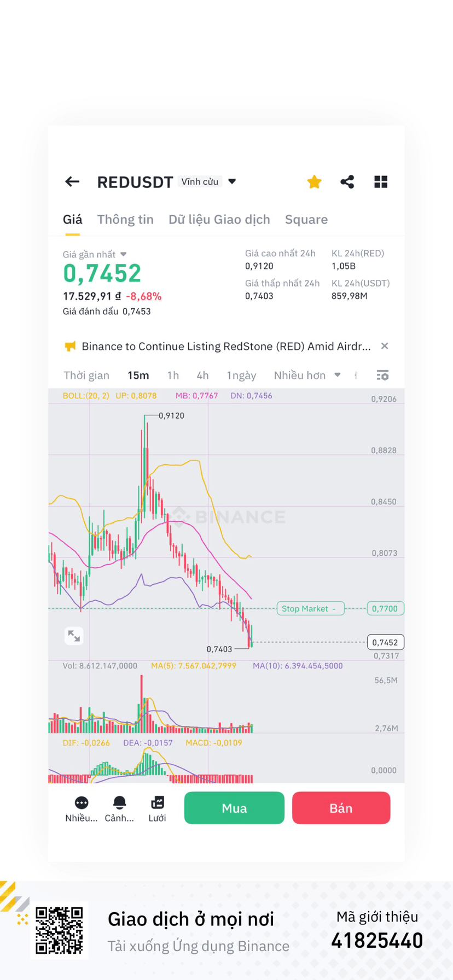This screenshot has width=453, height=980.
Task: Open the grid layout icon
Action: point(381,181)
